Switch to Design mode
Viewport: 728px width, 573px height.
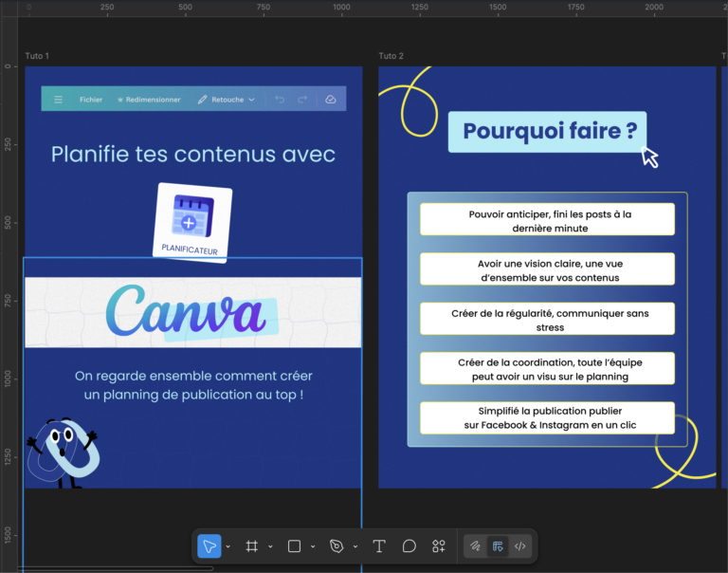(x=498, y=546)
